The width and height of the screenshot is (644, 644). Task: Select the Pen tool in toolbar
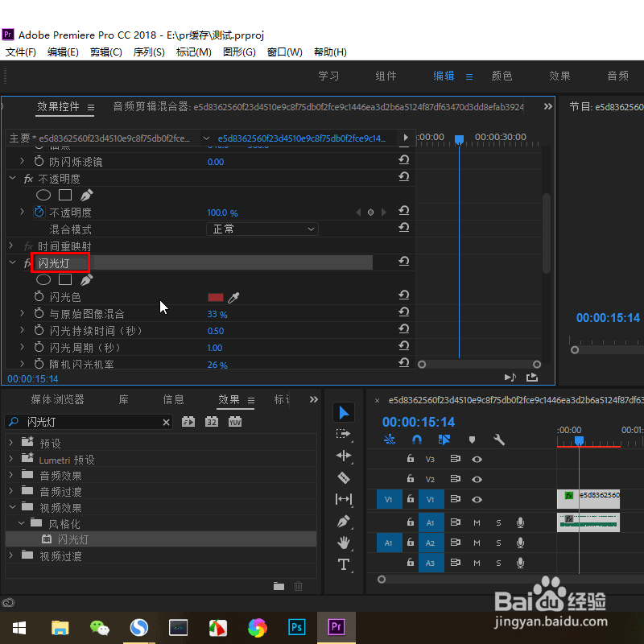click(344, 521)
